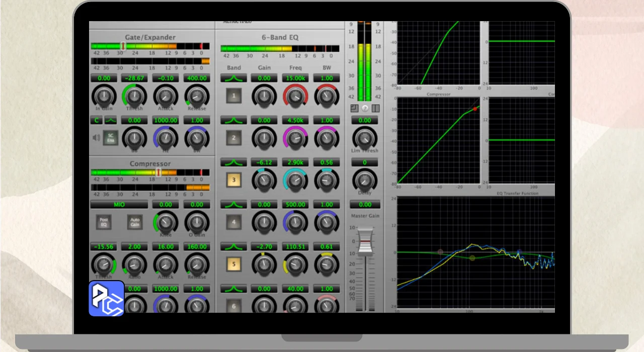Viewport: 644px width, 352px height.
Task: Click the left view icon under meters
Action: click(355, 108)
